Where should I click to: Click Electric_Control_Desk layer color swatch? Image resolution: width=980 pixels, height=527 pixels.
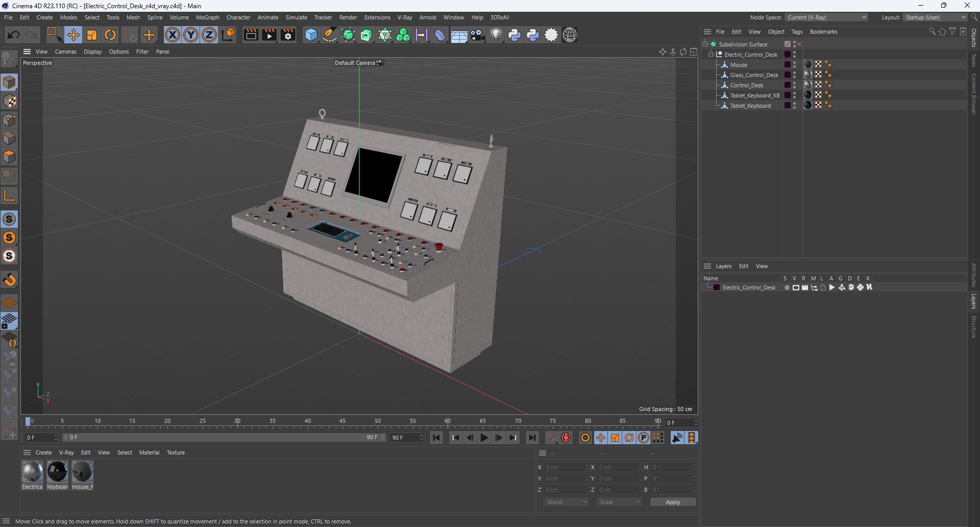717,288
